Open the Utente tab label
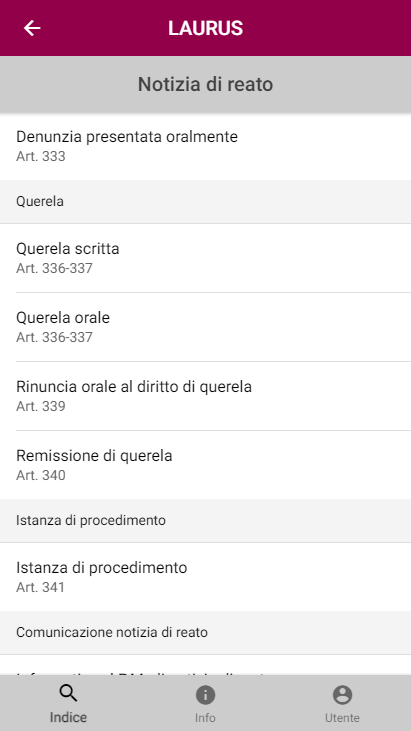The height and width of the screenshot is (731, 411). (x=342, y=717)
